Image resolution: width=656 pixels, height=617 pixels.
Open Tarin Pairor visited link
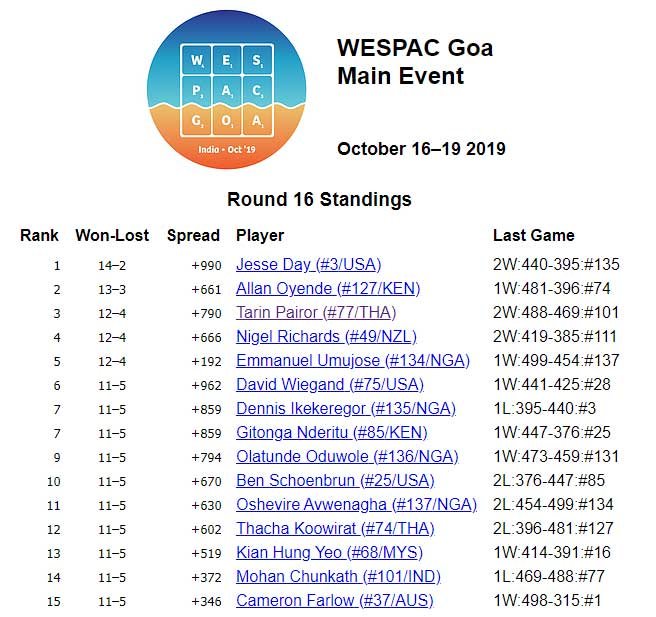pos(316,313)
